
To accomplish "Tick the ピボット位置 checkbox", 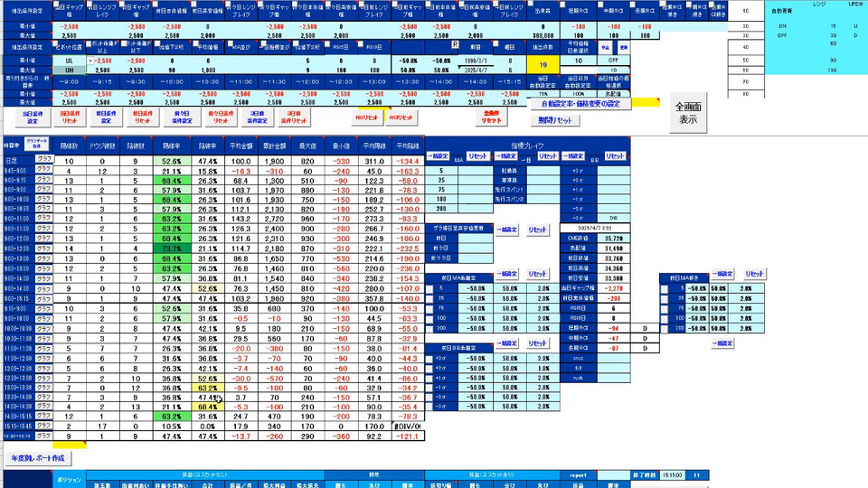I will 56,44.
